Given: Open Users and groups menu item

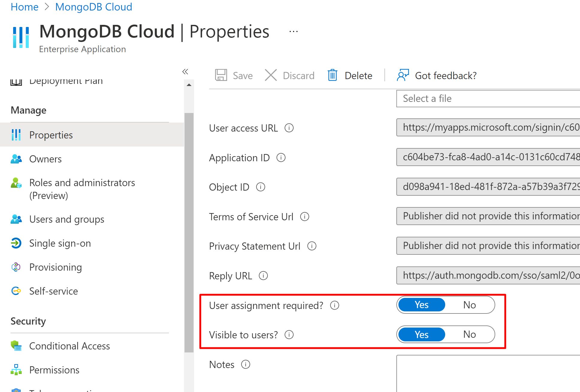Looking at the screenshot, I should click(67, 219).
